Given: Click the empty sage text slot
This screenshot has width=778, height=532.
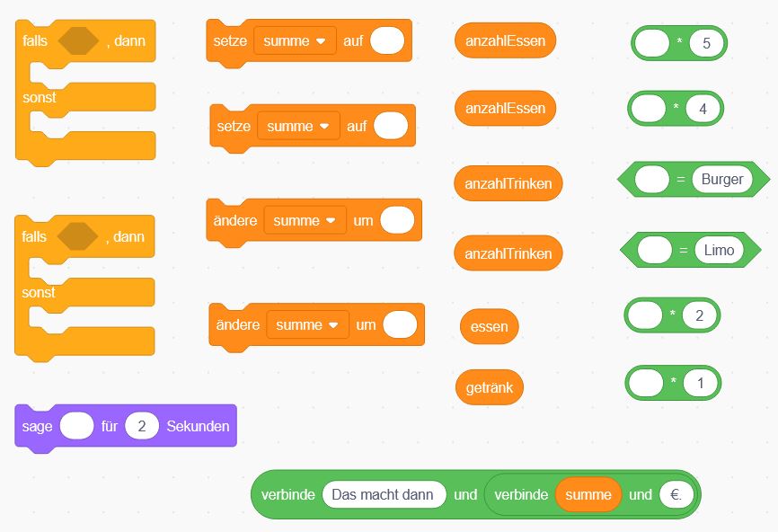Looking at the screenshot, I should point(77,426).
